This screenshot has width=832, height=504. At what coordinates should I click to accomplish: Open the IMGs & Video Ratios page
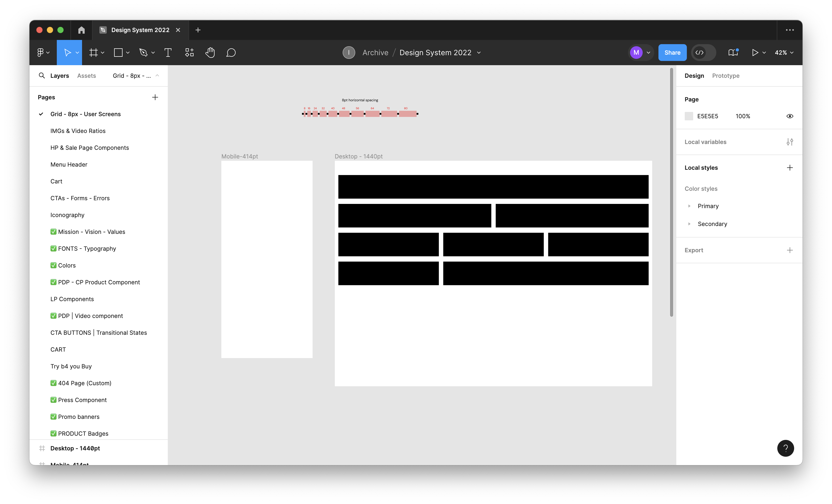[x=78, y=131]
